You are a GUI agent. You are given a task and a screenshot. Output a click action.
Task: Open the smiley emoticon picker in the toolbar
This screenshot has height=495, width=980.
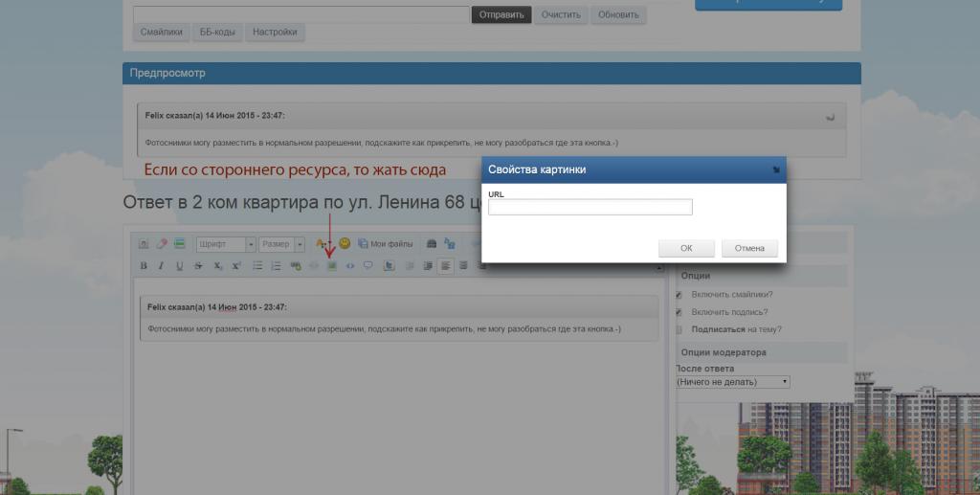point(345,244)
